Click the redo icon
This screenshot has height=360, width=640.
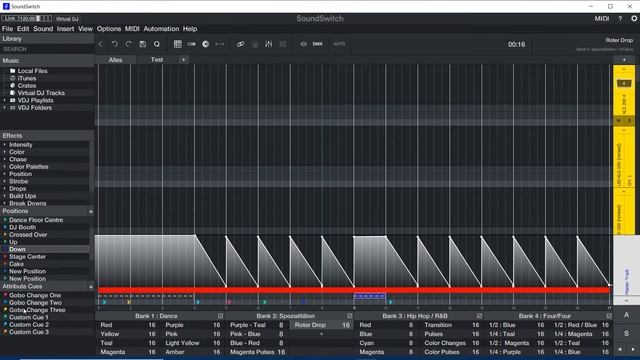coord(129,44)
